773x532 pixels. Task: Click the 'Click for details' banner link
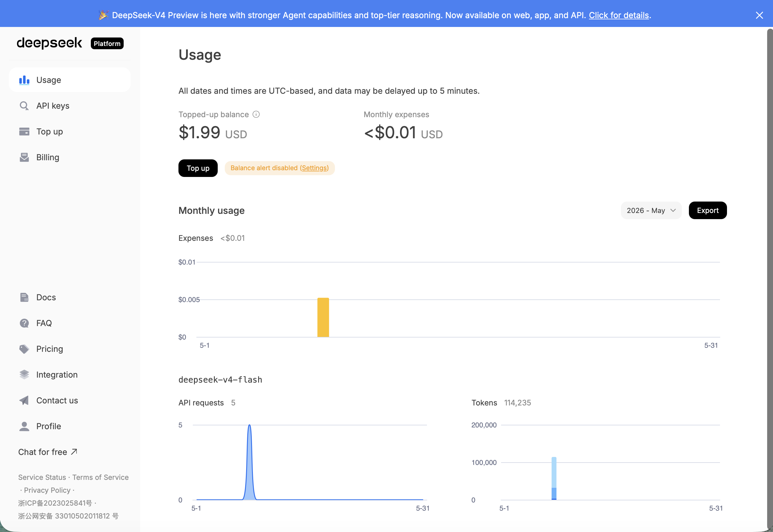pyautogui.click(x=619, y=15)
